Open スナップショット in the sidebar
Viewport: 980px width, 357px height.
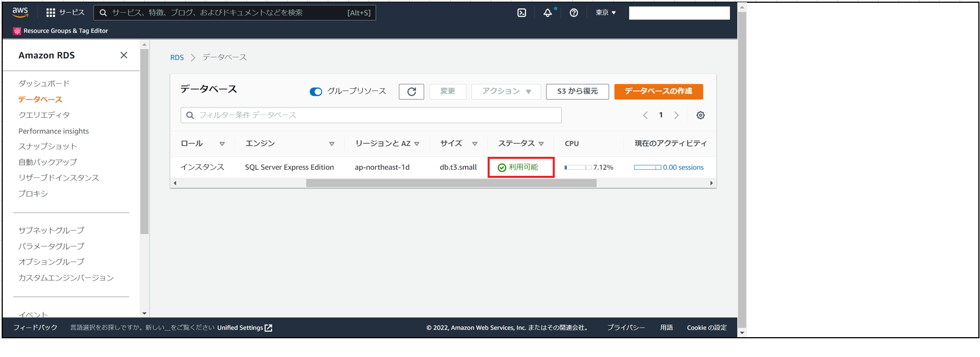coord(47,147)
